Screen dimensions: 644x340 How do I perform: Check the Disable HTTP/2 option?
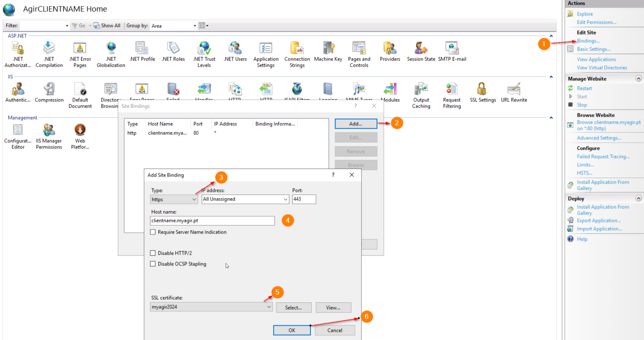pyautogui.click(x=153, y=253)
